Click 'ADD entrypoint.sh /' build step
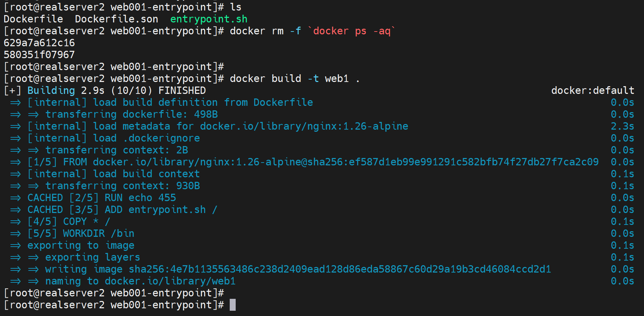The image size is (644, 316). (x=161, y=209)
